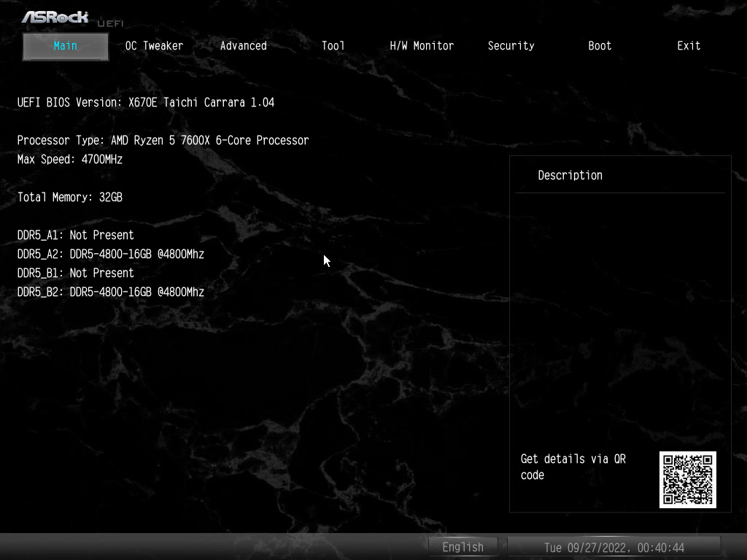Click the Max Speed: 4700MHz text
The width and height of the screenshot is (747, 560).
point(70,160)
